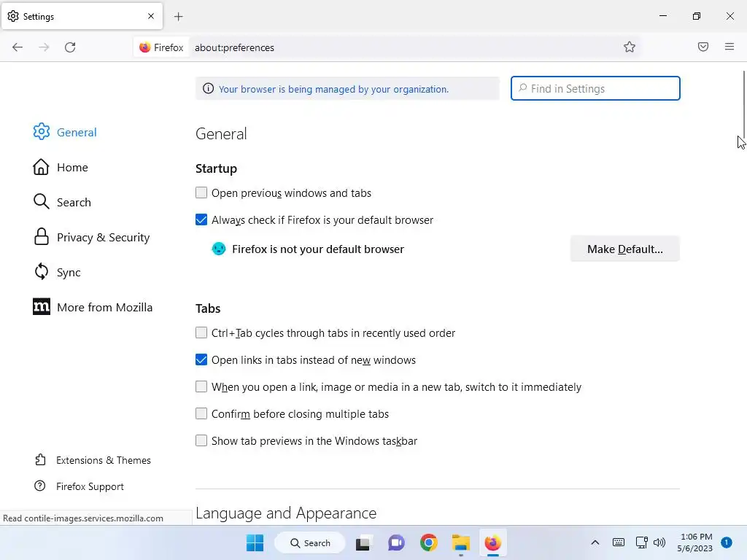Click the Firefox icon on the taskbar
Screen dimensions: 747x560
pyautogui.click(x=493, y=542)
